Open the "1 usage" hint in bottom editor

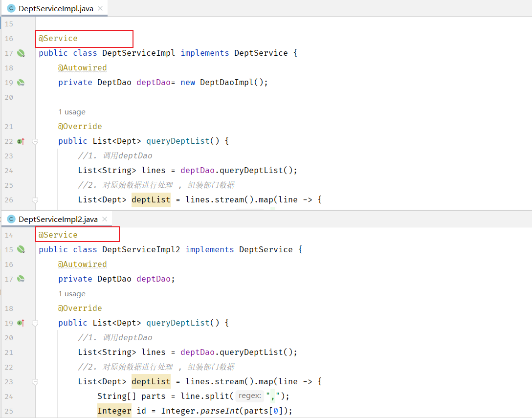[71, 294]
